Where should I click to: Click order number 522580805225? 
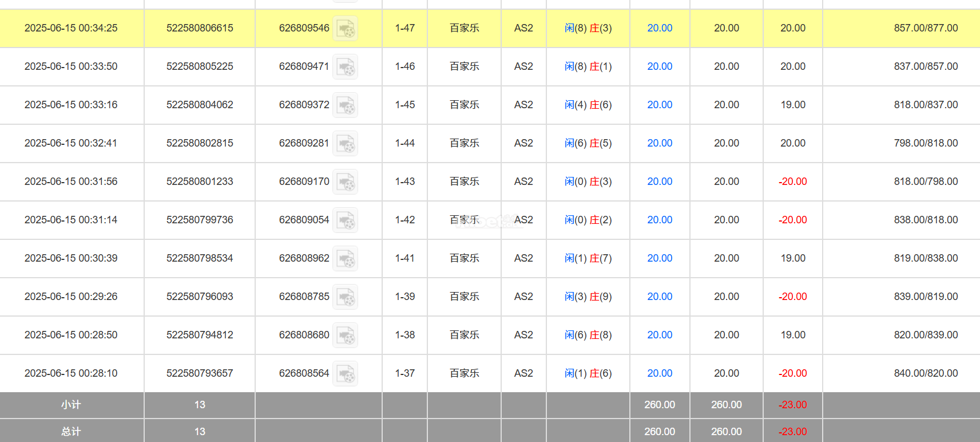200,66
